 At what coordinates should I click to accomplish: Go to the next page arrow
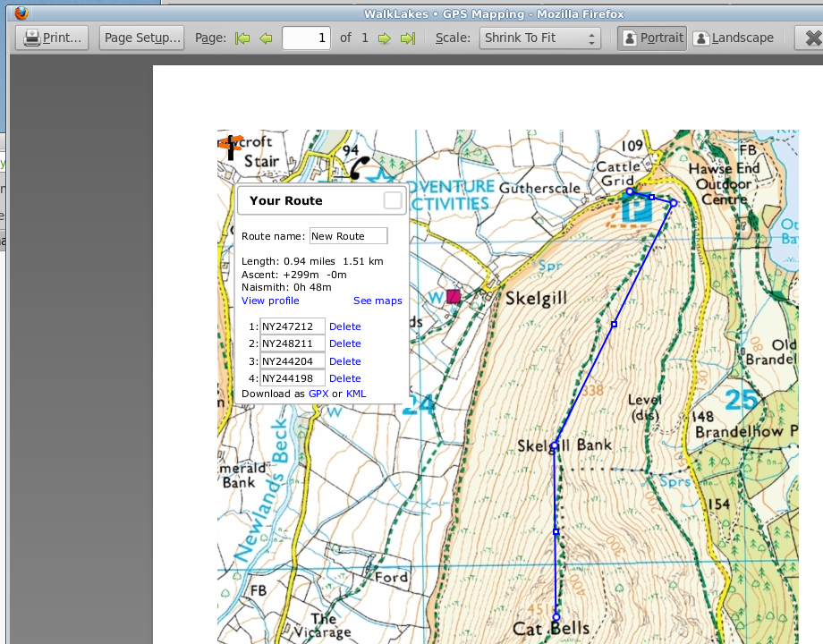click(x=384, y=38)
